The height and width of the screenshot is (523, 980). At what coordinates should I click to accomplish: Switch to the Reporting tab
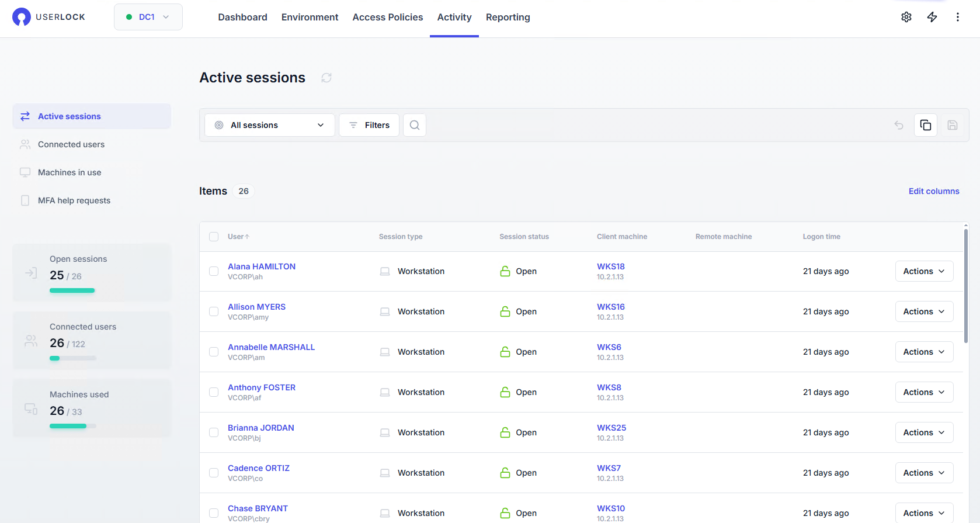tap(508, 18)
